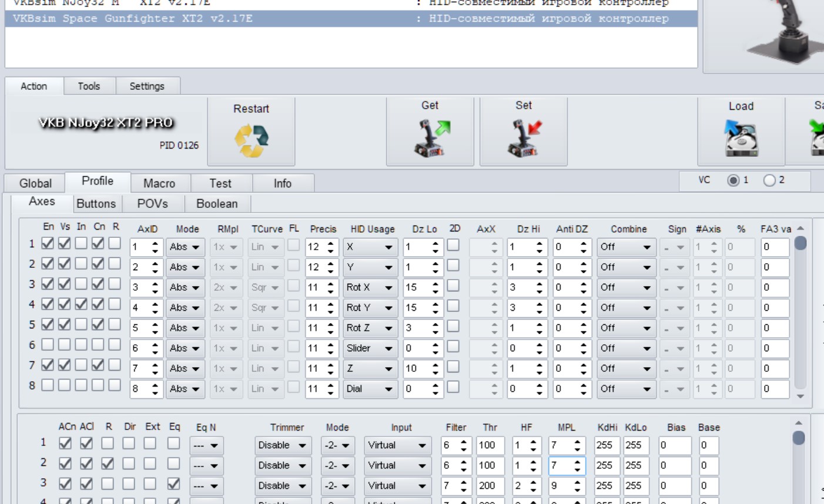824x504 pixels.
Task: Open the Dial HID Usage dropdown
Action: pyautogui.click(x=370, y=389)
